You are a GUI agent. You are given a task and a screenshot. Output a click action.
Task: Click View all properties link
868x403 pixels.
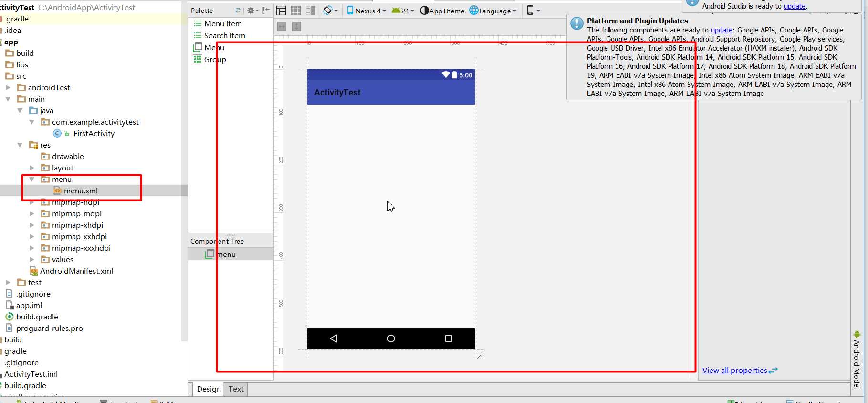click(x=735, y=370)
